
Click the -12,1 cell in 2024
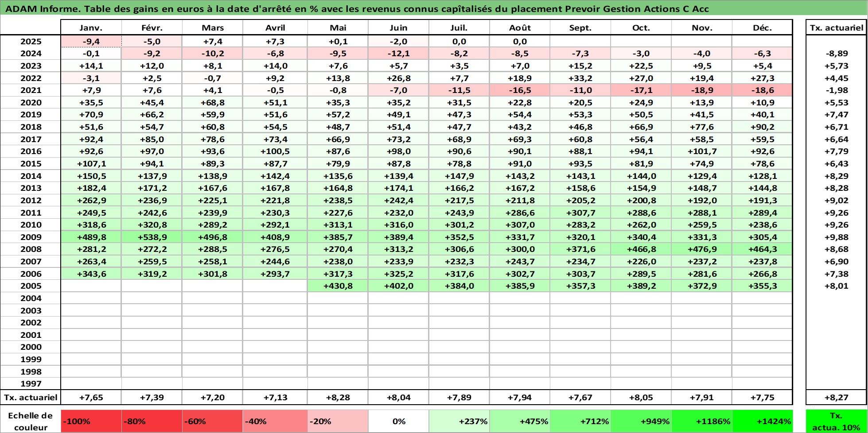(398, 54)
